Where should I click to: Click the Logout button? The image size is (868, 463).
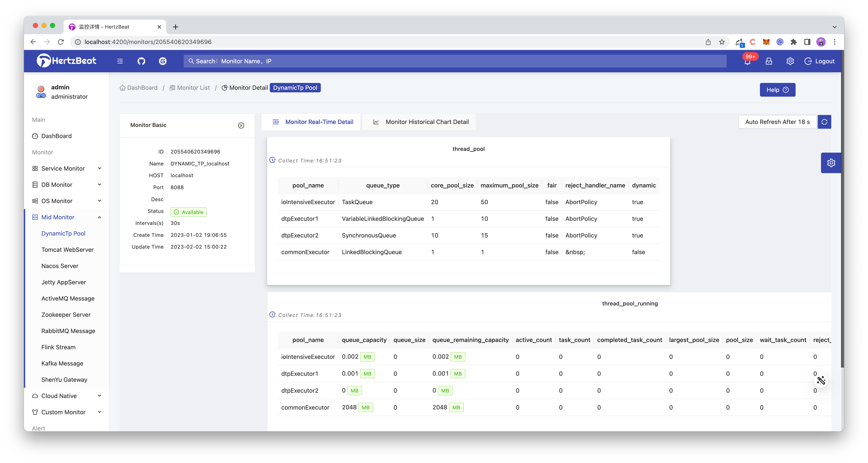[x=820, y=61]
